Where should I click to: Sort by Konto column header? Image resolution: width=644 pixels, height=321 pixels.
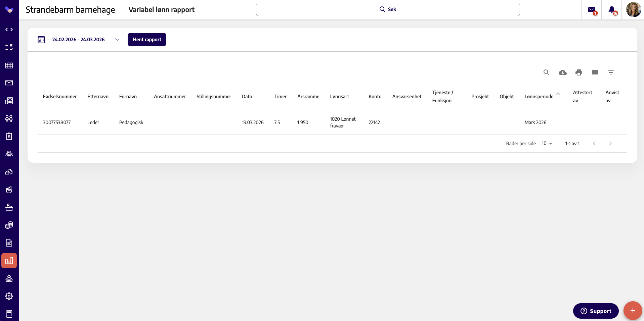[x=375, y=97]
